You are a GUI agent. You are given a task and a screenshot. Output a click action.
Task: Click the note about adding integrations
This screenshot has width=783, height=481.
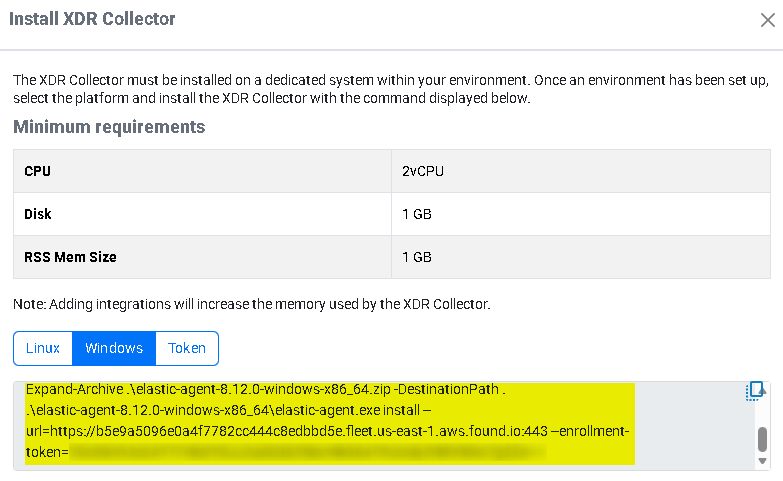[x=250, y=303]
